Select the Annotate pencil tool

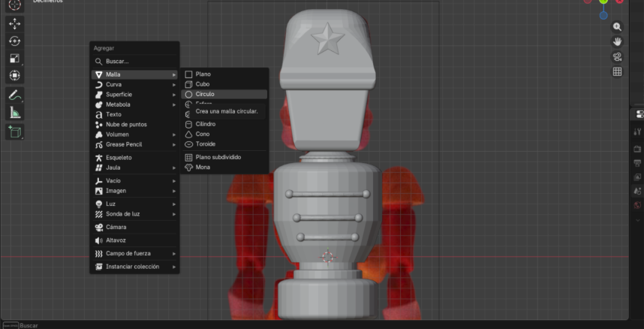point(15,95)
